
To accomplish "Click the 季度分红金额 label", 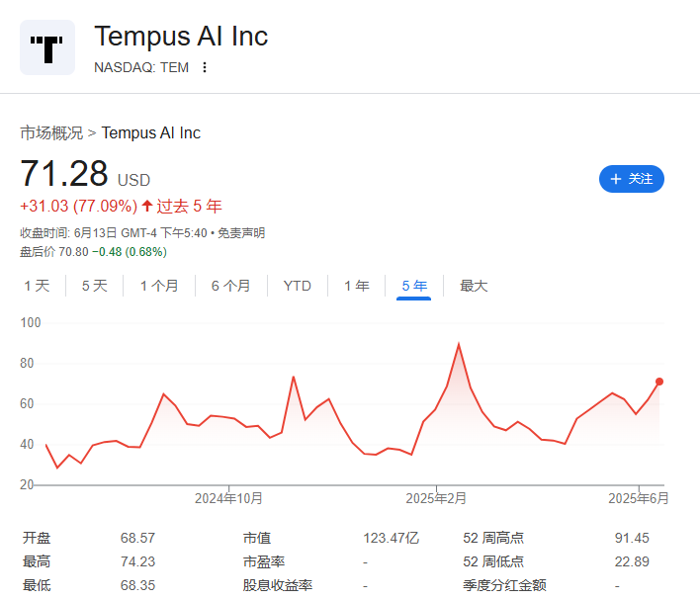I will (505, 585).
